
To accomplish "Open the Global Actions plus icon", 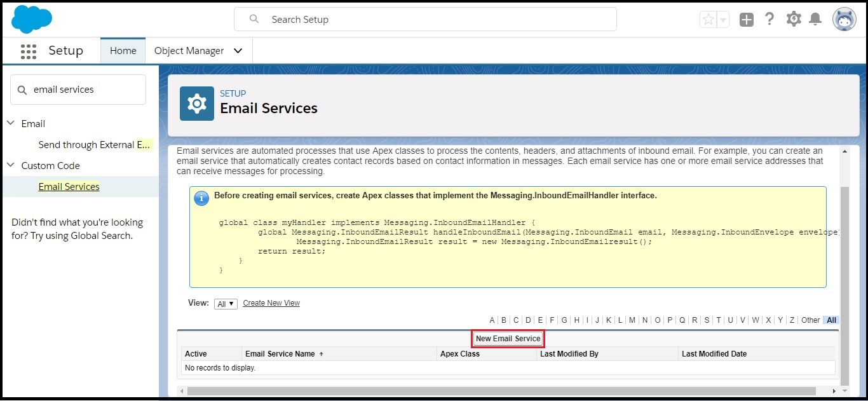I will click(747, 20).
